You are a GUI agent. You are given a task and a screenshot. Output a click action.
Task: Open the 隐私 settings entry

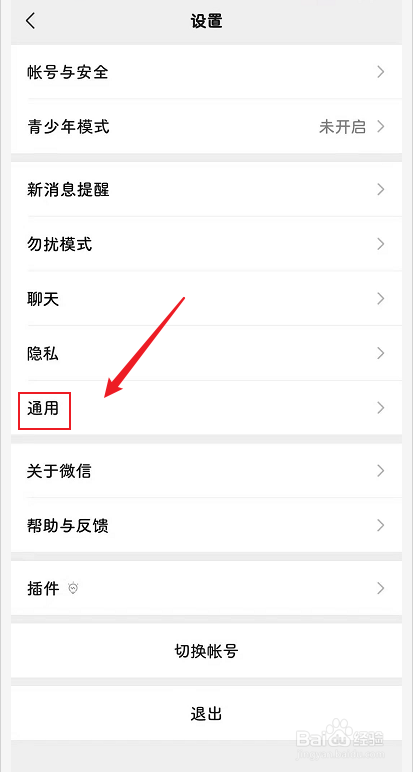tap(206, 354)
